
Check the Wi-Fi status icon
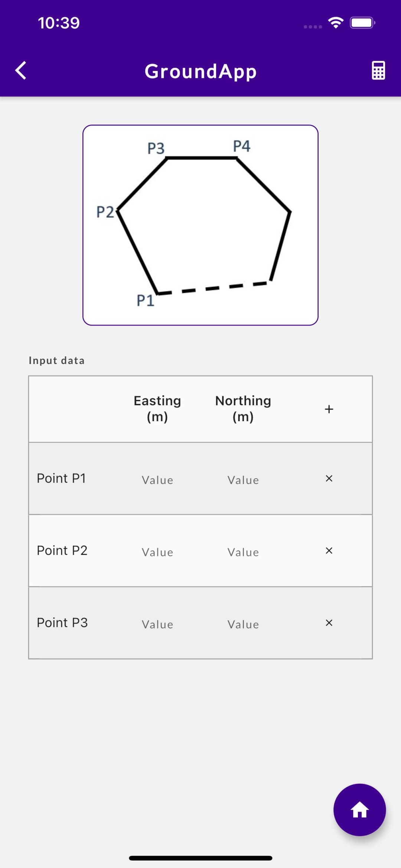[x=336, y=23]
